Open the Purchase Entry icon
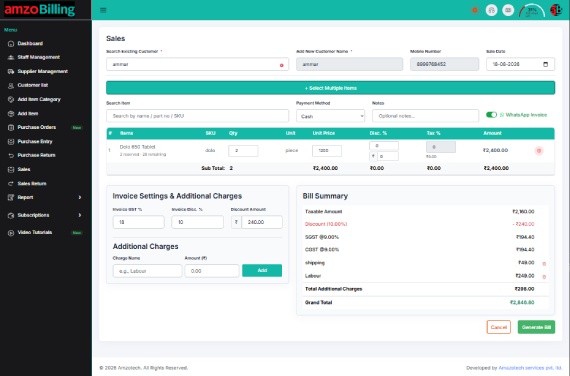 (x=11, y=142)
